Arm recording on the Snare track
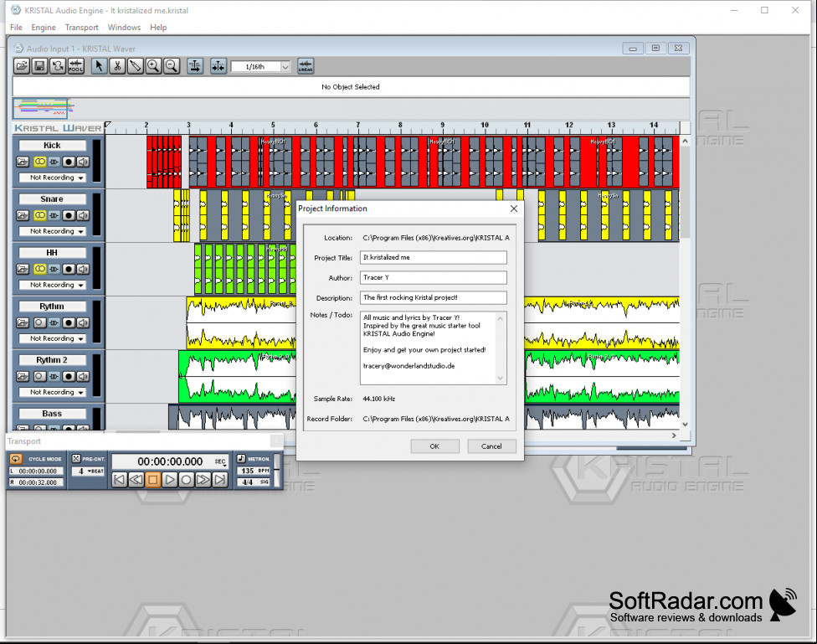817x644 pixels. [69, 215]
